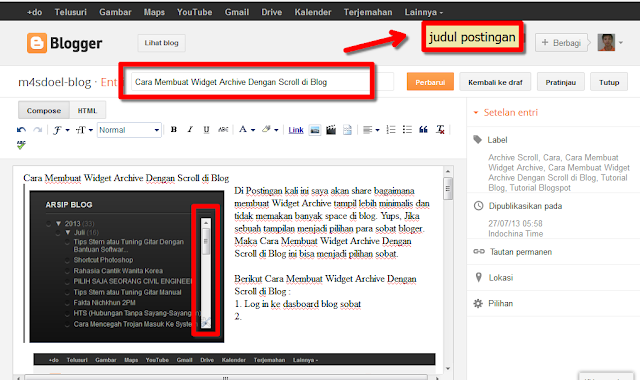
Task: Click the profile avatar picture
Action: point(606,42)
